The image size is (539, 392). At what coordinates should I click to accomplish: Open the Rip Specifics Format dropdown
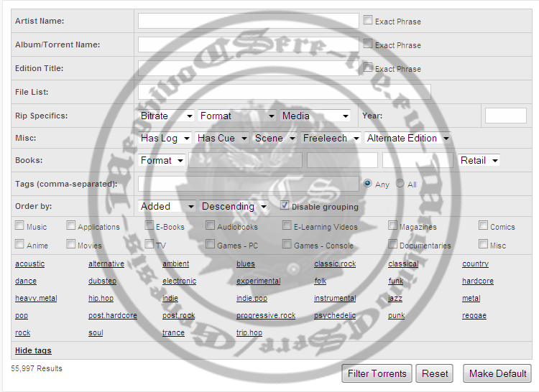pyautogui.click(x=237, y=116)
